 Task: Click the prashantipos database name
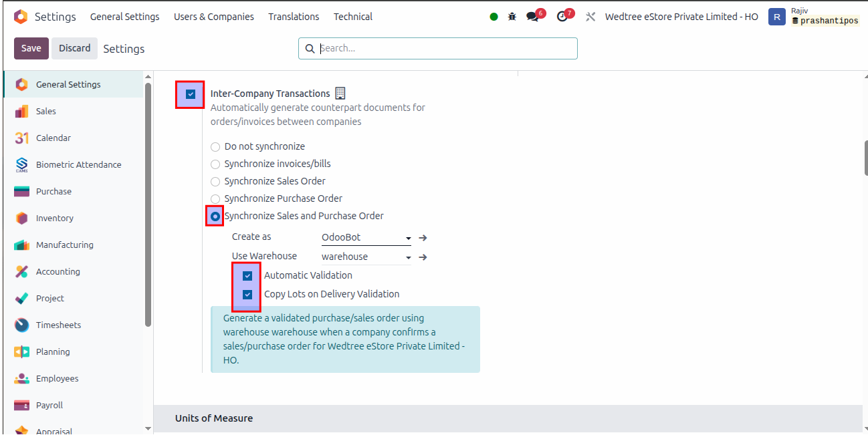click(x=829, y=21)
